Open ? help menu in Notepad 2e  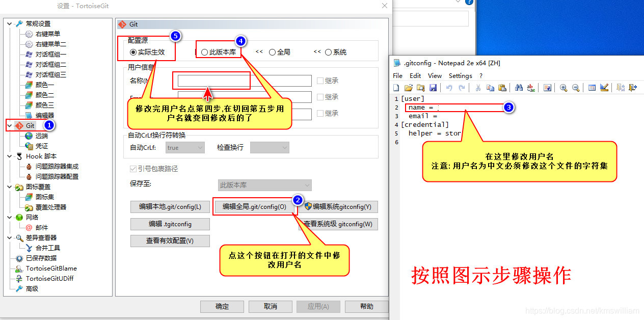481,75
